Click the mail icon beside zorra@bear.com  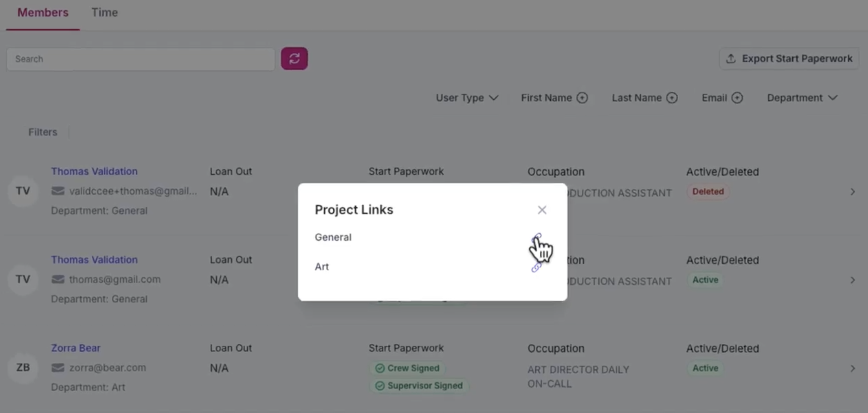58,367
